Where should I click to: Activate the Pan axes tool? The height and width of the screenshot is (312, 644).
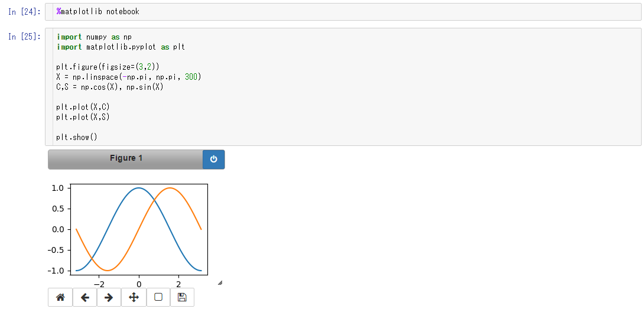[134, 297]
